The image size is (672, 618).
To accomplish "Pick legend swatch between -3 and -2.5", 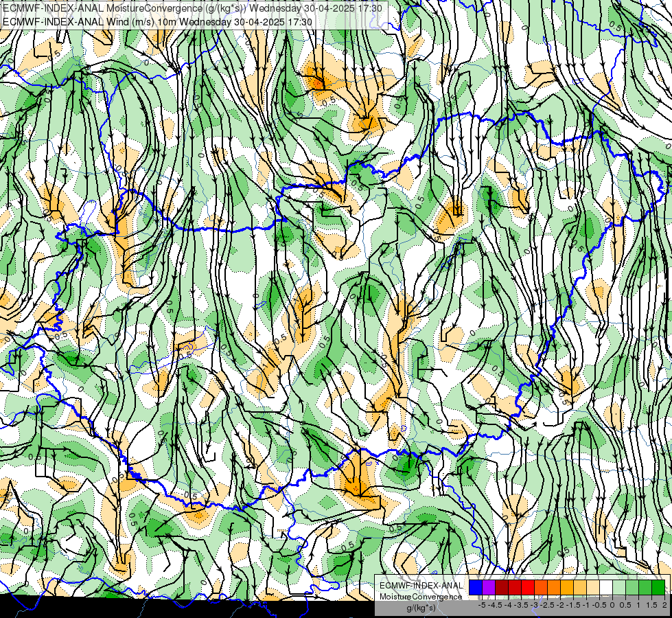I will point(541,588).
